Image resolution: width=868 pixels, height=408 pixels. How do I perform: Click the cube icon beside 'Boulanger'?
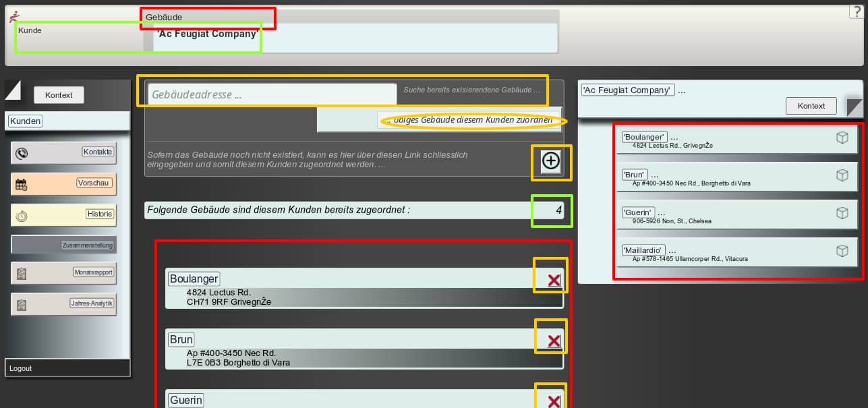(x=842, y=138)
